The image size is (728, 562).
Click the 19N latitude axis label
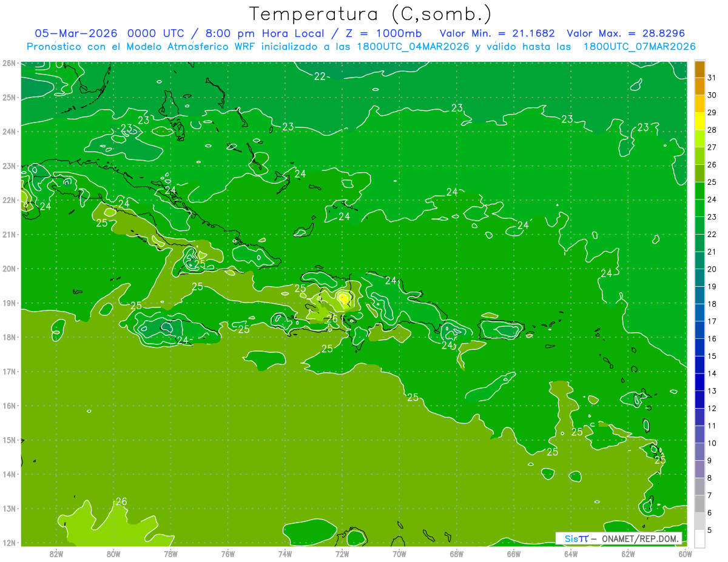[8, 303]
